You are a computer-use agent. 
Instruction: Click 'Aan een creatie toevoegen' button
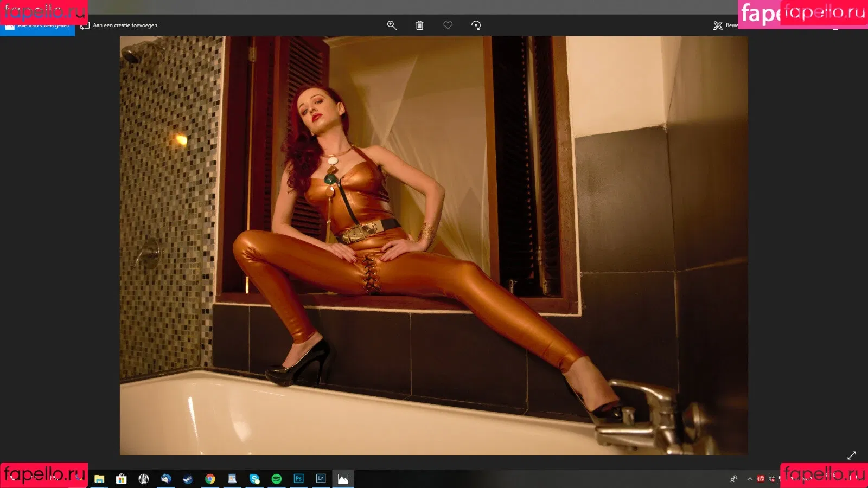coord(119,25)
